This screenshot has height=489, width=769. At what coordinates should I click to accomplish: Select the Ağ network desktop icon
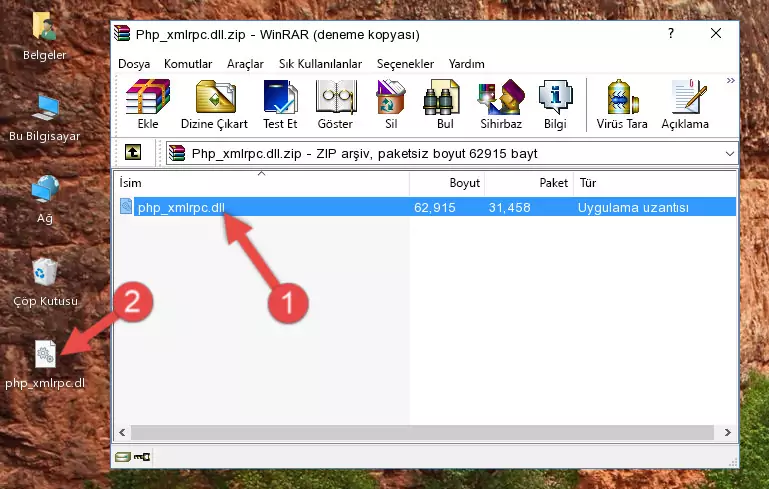click(45, 200)
